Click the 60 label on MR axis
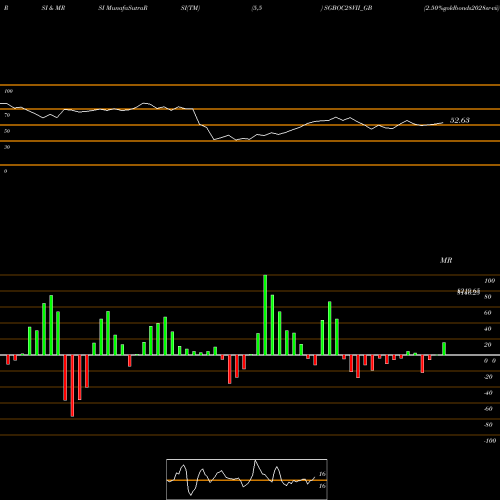This screenshot has height=500, width=500. pyautogui.click(x=488, y=313)
